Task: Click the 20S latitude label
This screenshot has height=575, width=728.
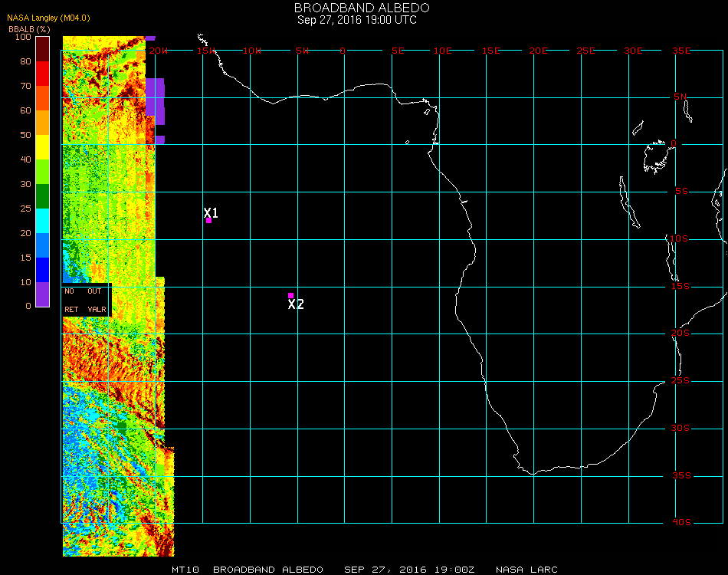Action: point(680,333)
